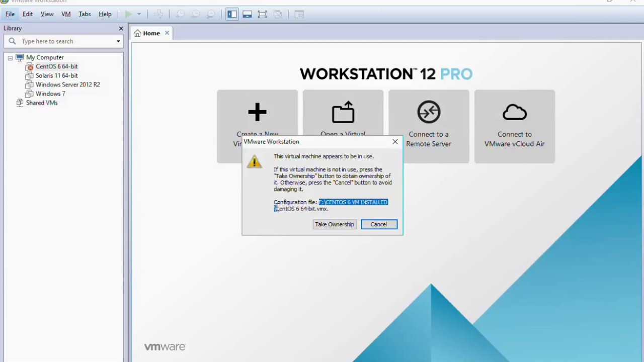
Task: Click Cancel button in dialog
Action: [379, 224]
